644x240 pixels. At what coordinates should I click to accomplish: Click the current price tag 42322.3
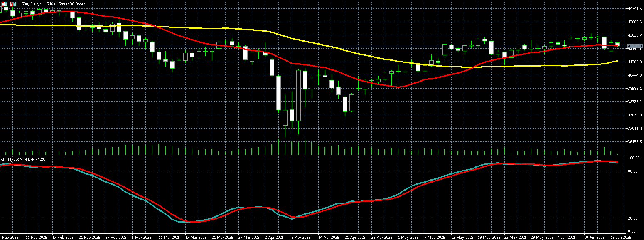635,46
